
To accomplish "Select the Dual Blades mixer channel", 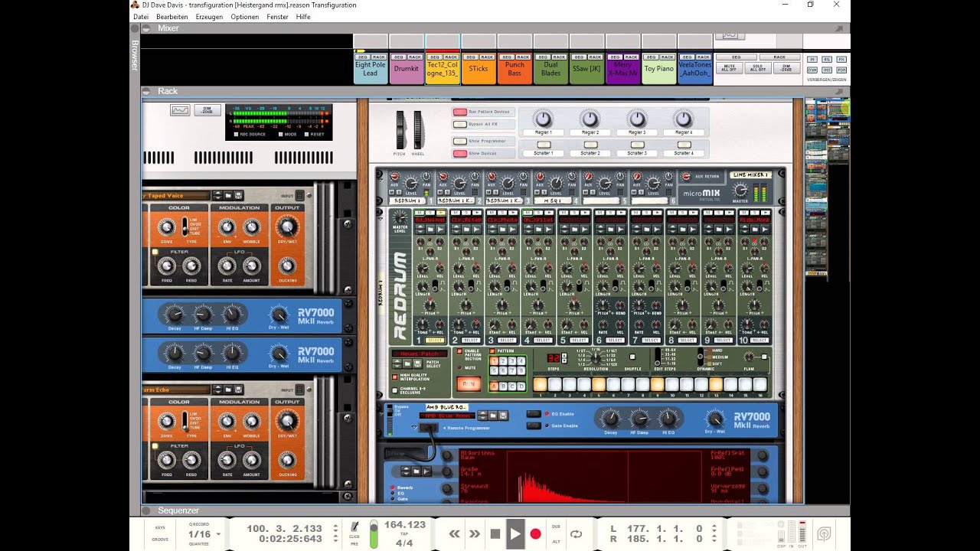I will [550, 69].
